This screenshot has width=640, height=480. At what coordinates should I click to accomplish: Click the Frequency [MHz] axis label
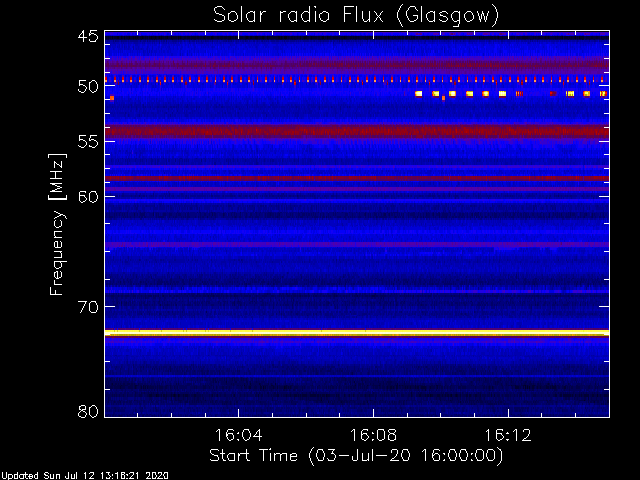click(x=57, y=224)
